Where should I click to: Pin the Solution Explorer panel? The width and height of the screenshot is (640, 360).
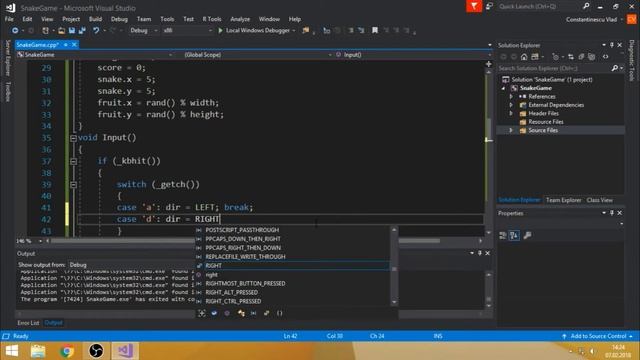pos(612,45)
